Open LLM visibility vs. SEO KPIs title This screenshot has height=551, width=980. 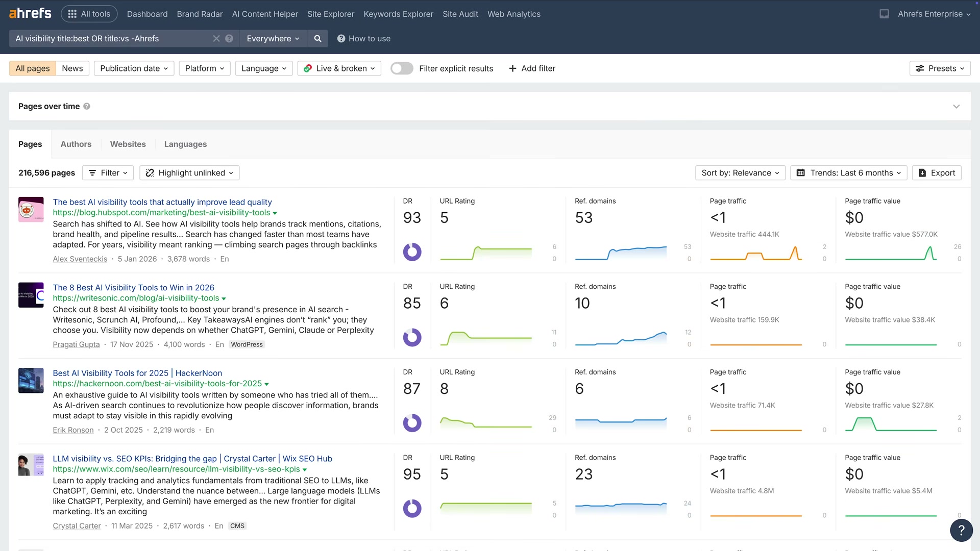click(192, 459)
